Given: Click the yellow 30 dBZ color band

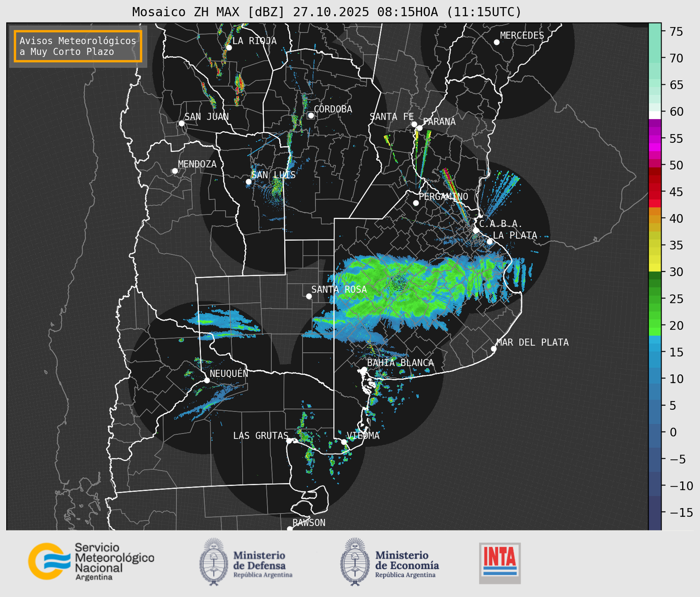Looking at the screenshot, I should click(655, 267).
